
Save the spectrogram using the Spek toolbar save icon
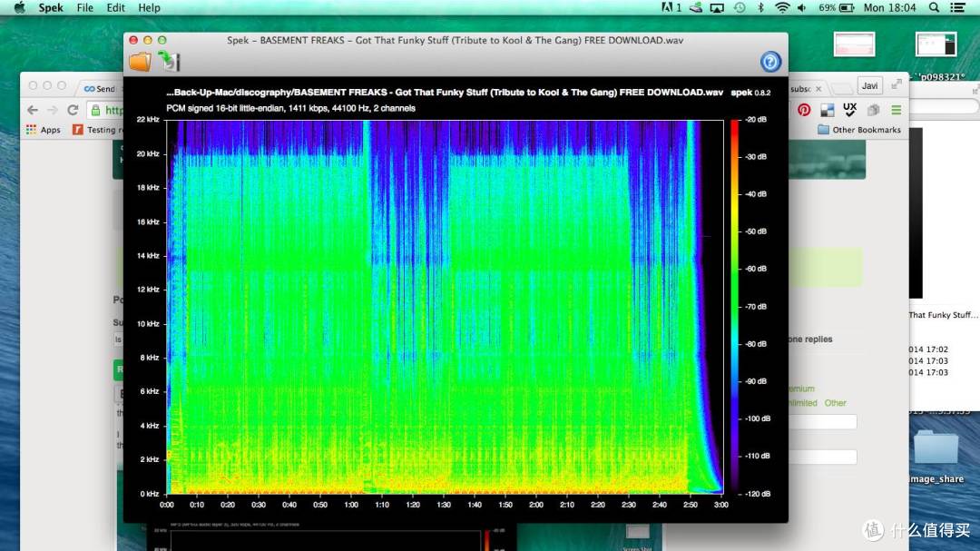pyautogui.click(x=169, y=61)
